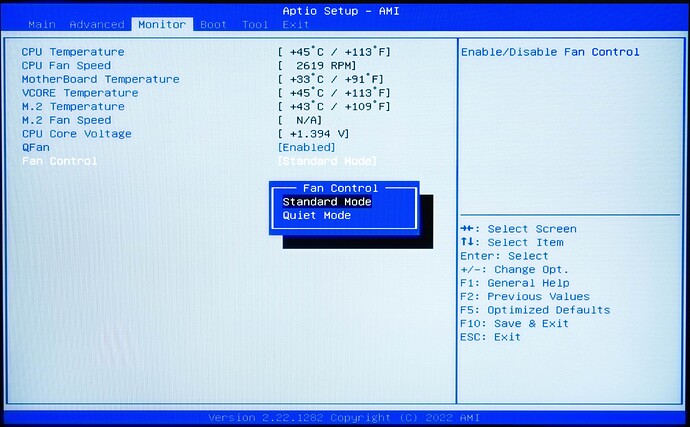Open the Advanced tab
690x427 pixels.
[x=97, y=24]
